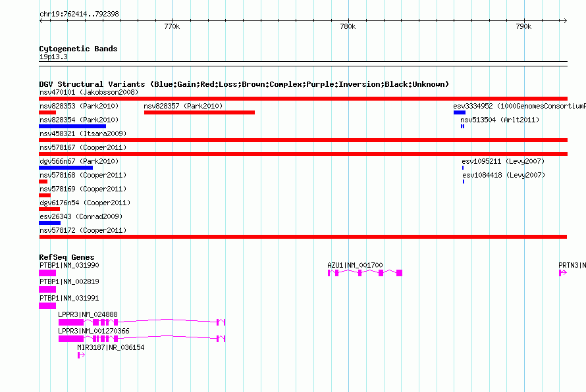Open the LPPR3|NM_001270366 gene label
The width and height of the screenshot is (586, 392).
[93, 331]
